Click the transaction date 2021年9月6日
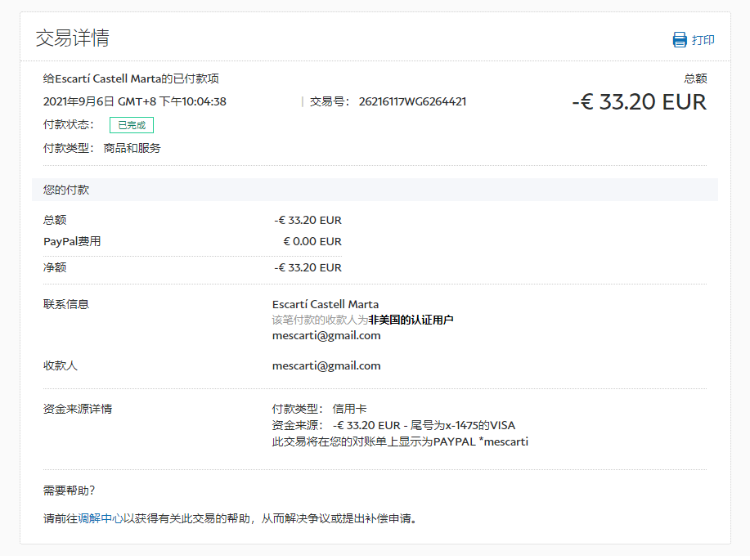750x560 pixels. pos(79,101)
